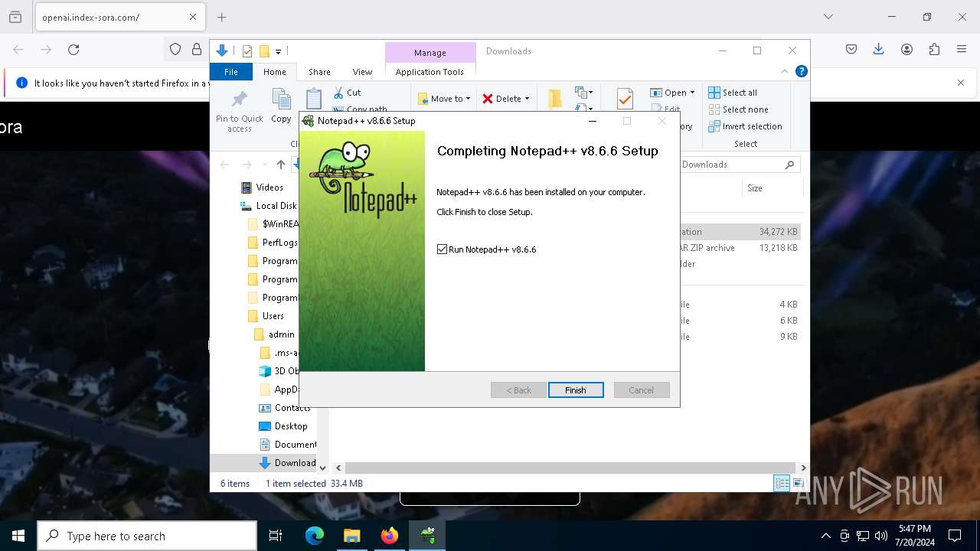Screen dimensions: 980x551
Task: Click the Explorer up-directory arrow
Action: [x=281, y=165]
